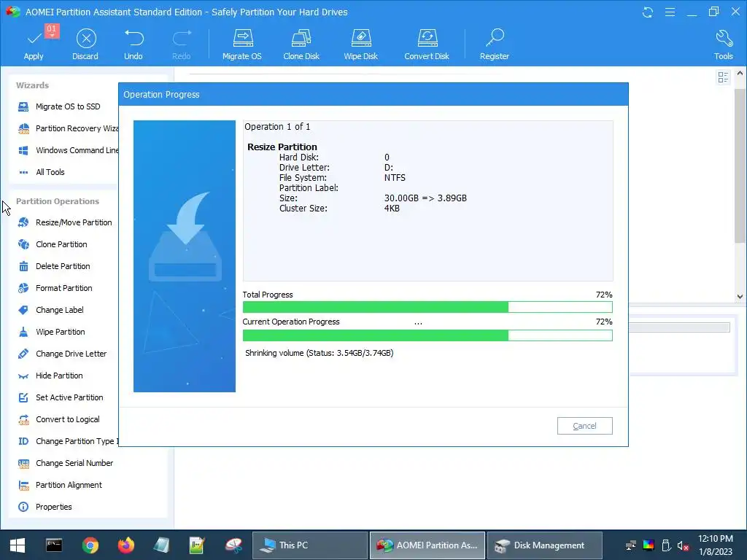This screenshot has height=560, width=747.
Task: Discard the pending operations
Action: 86,44
